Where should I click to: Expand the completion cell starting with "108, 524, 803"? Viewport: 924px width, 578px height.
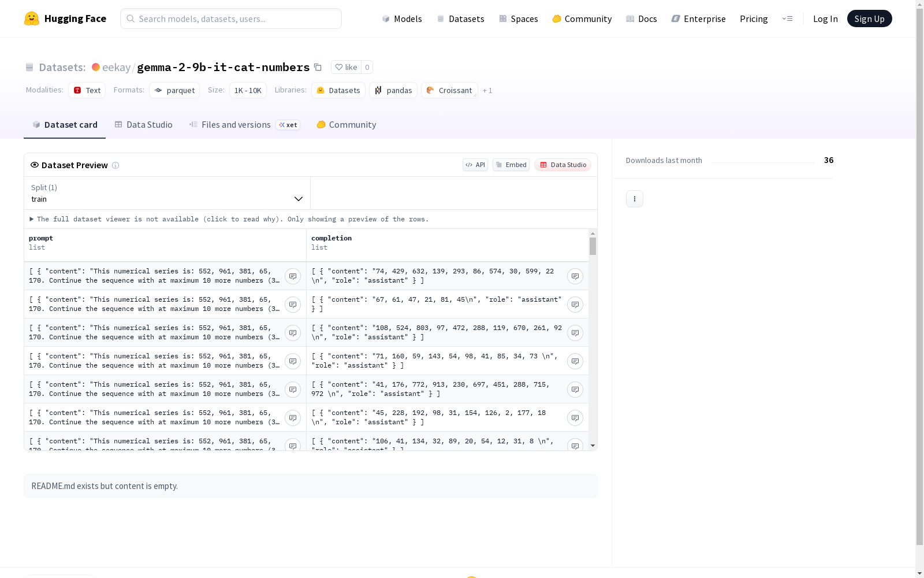point(575,333)
